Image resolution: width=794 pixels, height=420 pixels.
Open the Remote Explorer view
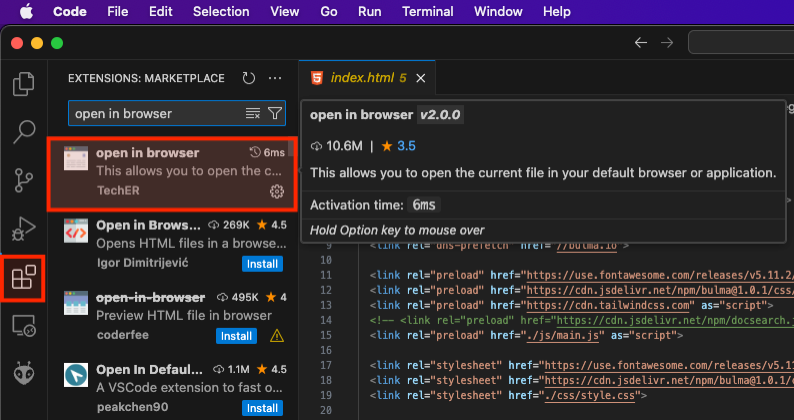[23, 325]
